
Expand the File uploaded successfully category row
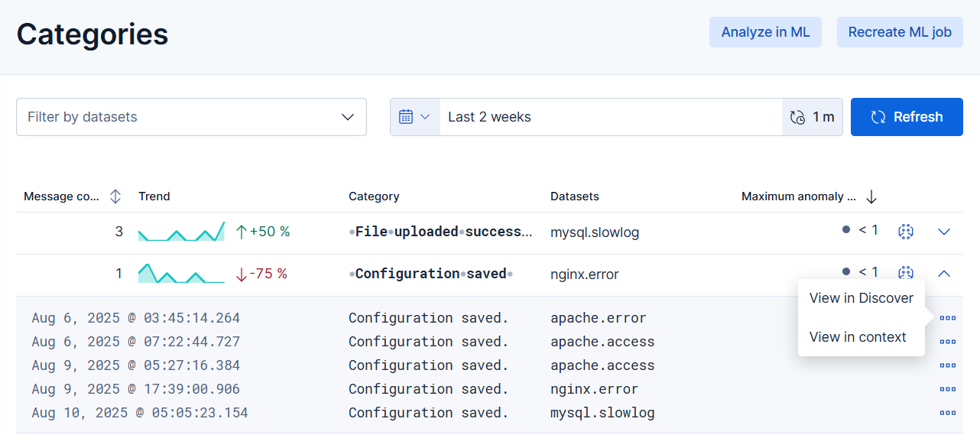944,232
